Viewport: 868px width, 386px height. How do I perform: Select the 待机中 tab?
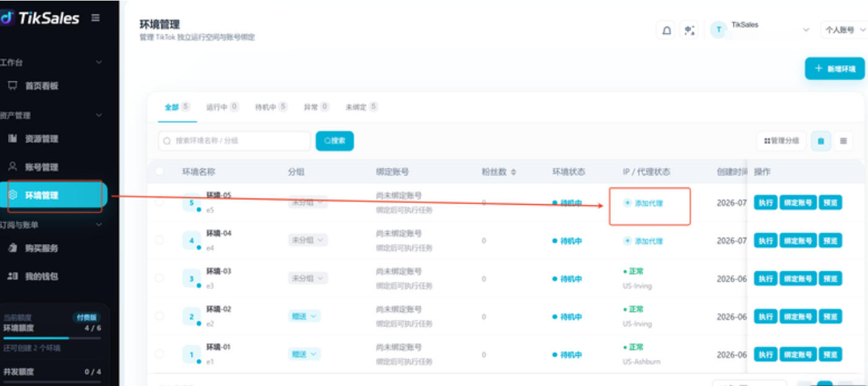click(272, 107)
